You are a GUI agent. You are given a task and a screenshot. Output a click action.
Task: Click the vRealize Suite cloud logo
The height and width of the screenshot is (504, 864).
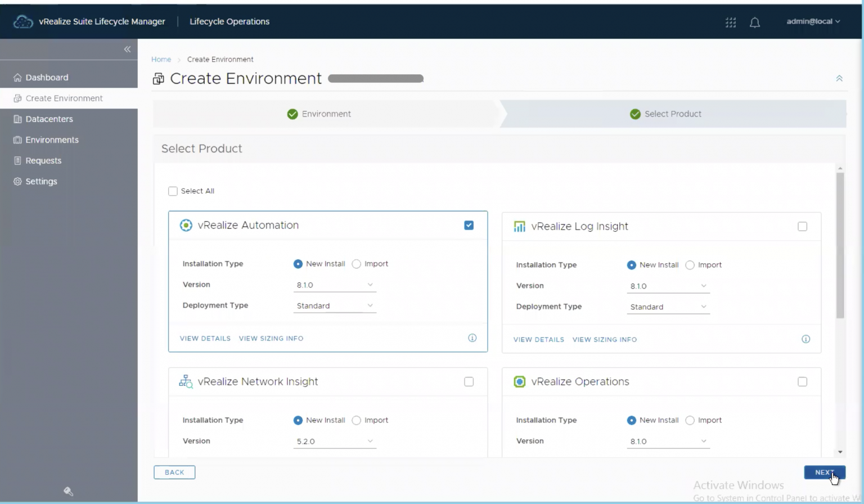[23, 22]
